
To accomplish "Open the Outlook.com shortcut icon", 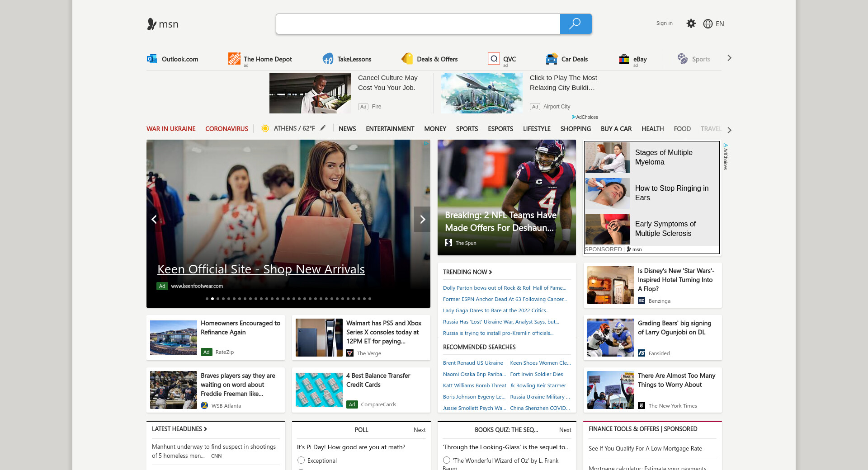I will pos(152,59).
